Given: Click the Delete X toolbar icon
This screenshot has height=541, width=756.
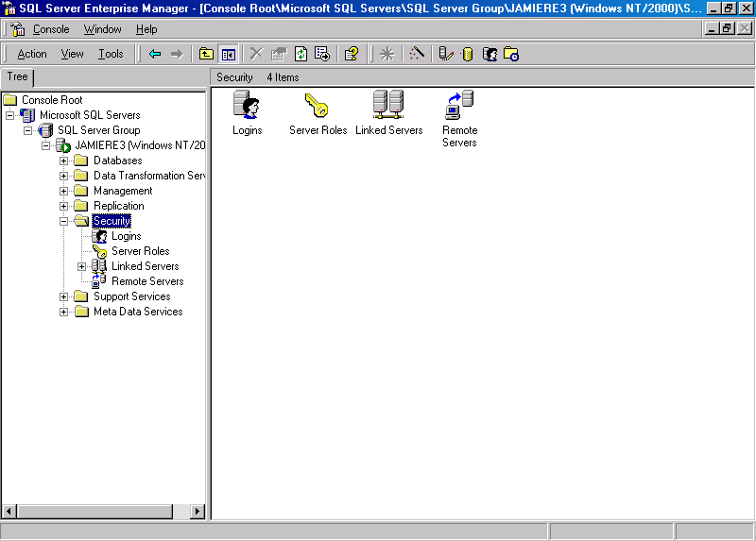Looking at the screenshot, I should (x=256, y=54).
